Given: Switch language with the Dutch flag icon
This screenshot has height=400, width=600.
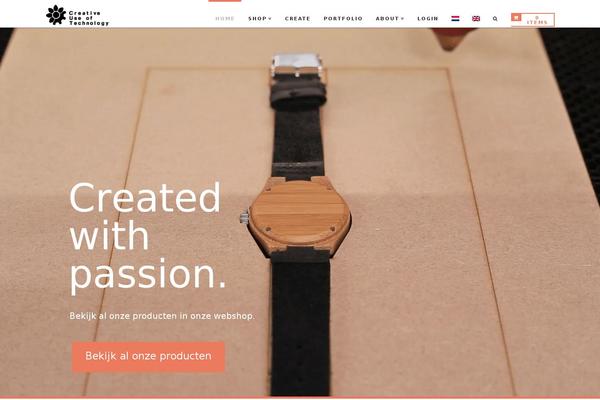Looking at the screenshot, I should 455,18.
